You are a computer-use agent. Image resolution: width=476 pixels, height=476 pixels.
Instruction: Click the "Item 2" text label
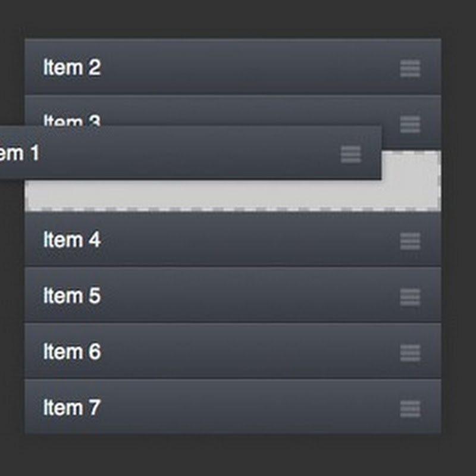(x=72, y=68)
